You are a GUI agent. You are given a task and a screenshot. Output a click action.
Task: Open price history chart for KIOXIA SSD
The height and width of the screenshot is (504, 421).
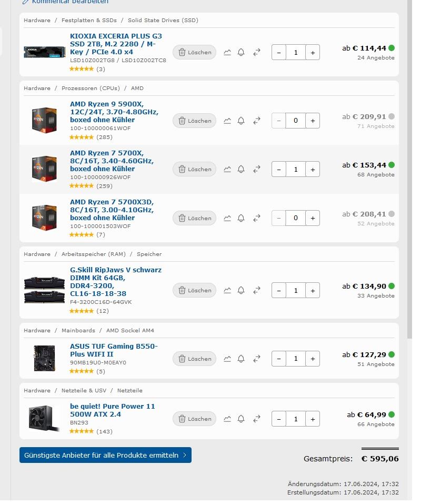pos(227,52)
